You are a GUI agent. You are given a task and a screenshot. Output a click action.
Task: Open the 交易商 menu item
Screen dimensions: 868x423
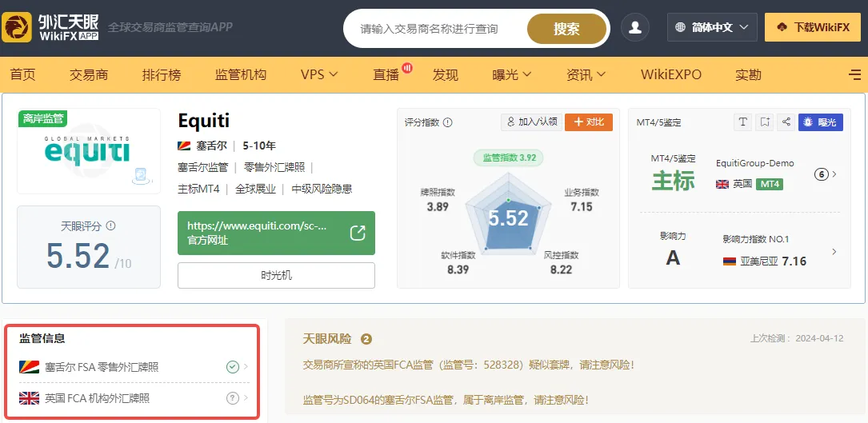89,74
